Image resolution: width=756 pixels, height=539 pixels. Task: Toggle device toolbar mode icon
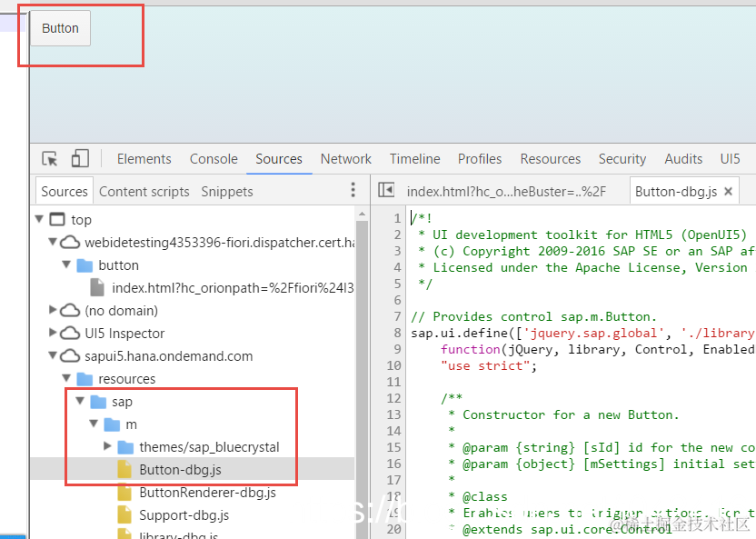point(80,158)
